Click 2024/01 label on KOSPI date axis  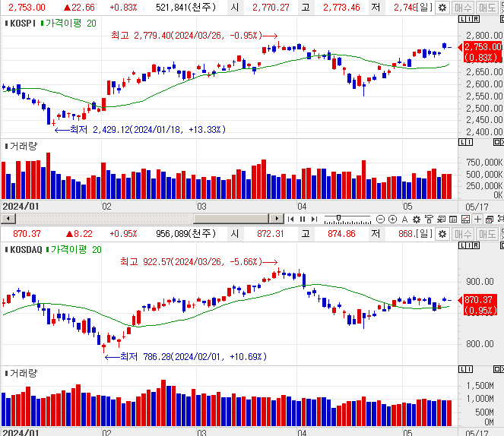21,206
